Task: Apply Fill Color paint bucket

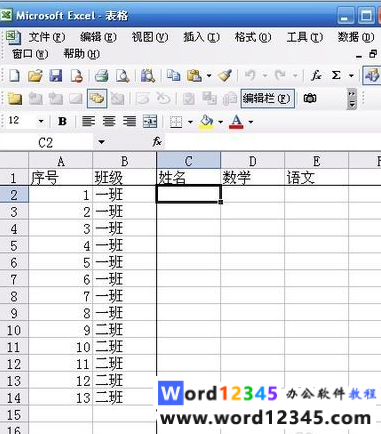Action: pyautogui.click(x=207, y=121)
